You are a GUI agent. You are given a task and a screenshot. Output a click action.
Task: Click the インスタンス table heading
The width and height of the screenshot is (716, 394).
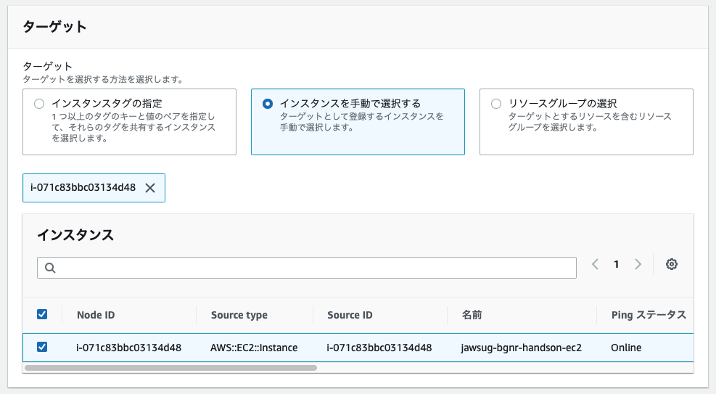tap(75, 235)
